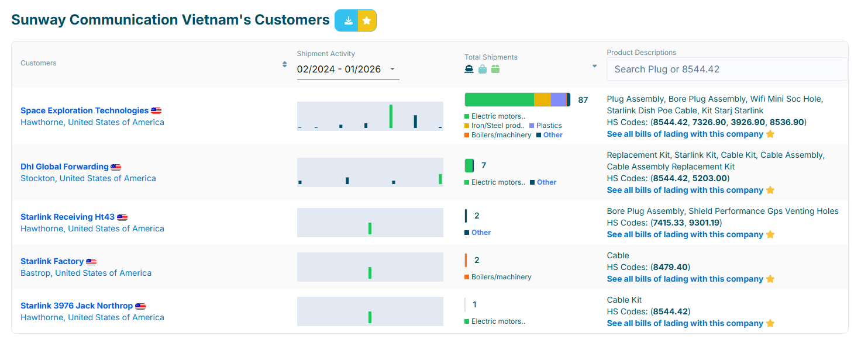This screenshot has width=868, height=343.
Task: Click US flag next to Dhl Global Forwarding
Action: click(116, 167)
